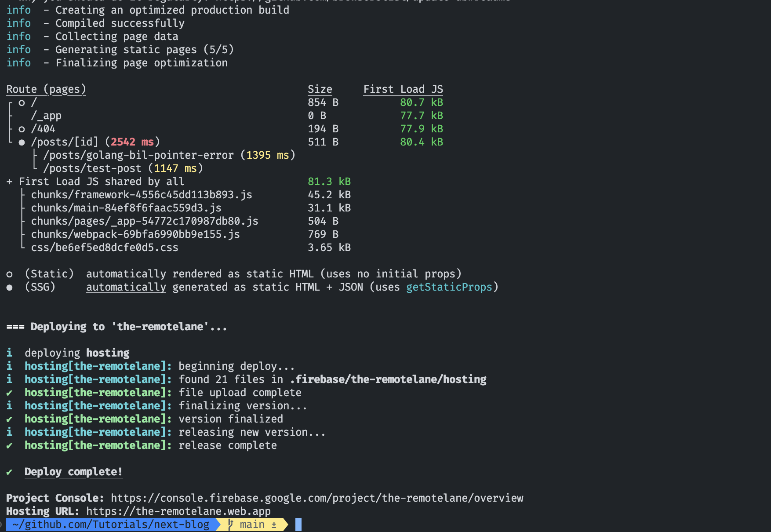Viewport: 771px width, 532px height.
Task: Click the '1147 ms' timing value
Action: pyautogui.click(x=175, y=168)
